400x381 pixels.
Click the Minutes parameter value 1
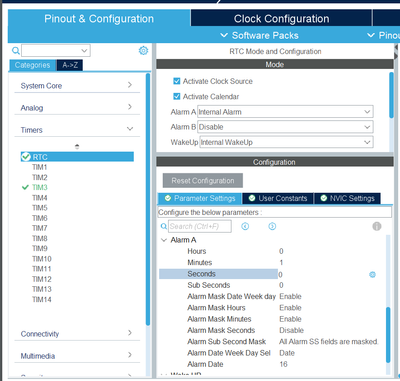[281, 263]
